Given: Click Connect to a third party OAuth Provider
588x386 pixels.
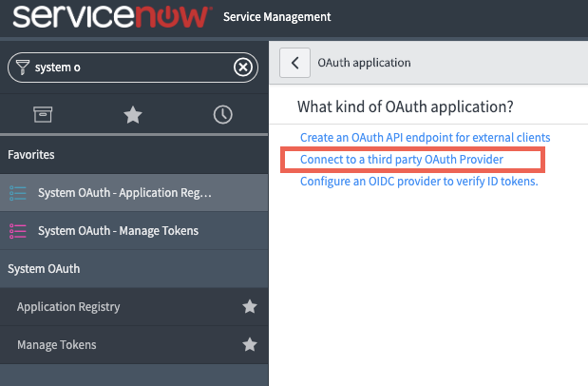Looking at the screenshot, I should point(402,160).
